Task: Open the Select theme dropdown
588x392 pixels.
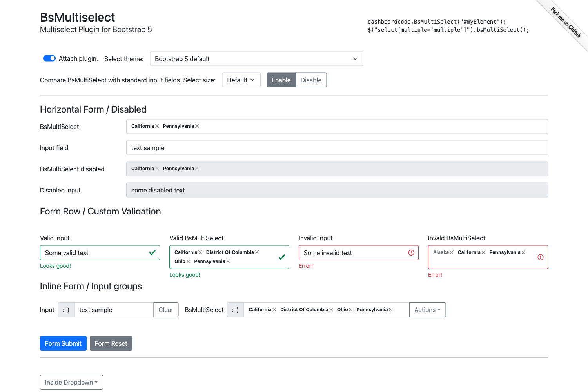Action: [256, 58]
